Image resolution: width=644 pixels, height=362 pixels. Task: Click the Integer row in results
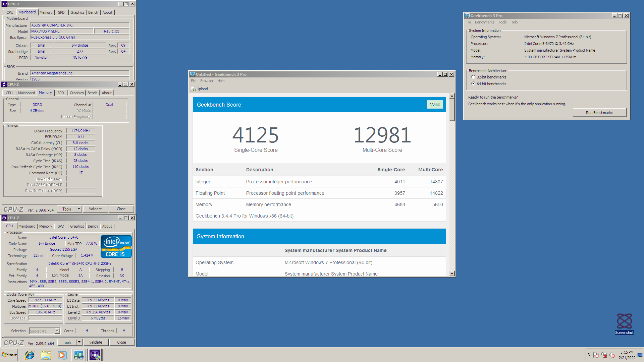tap(319, 182)
